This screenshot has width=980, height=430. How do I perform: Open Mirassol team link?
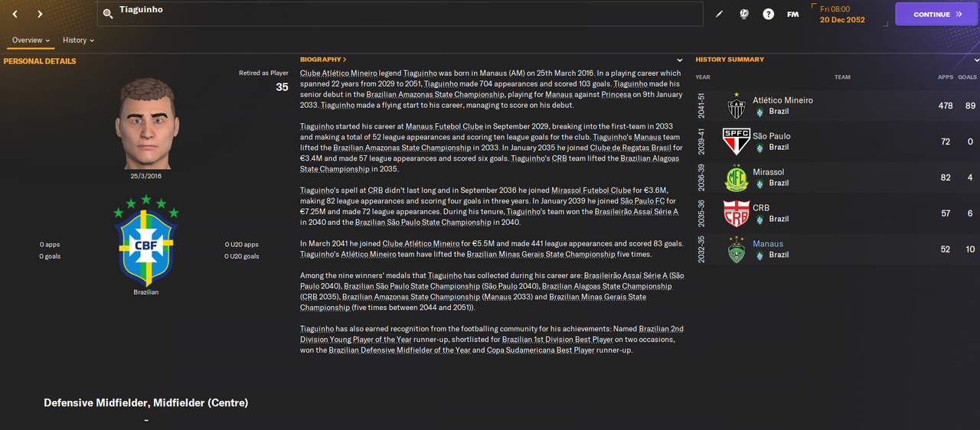click(768, 172)
